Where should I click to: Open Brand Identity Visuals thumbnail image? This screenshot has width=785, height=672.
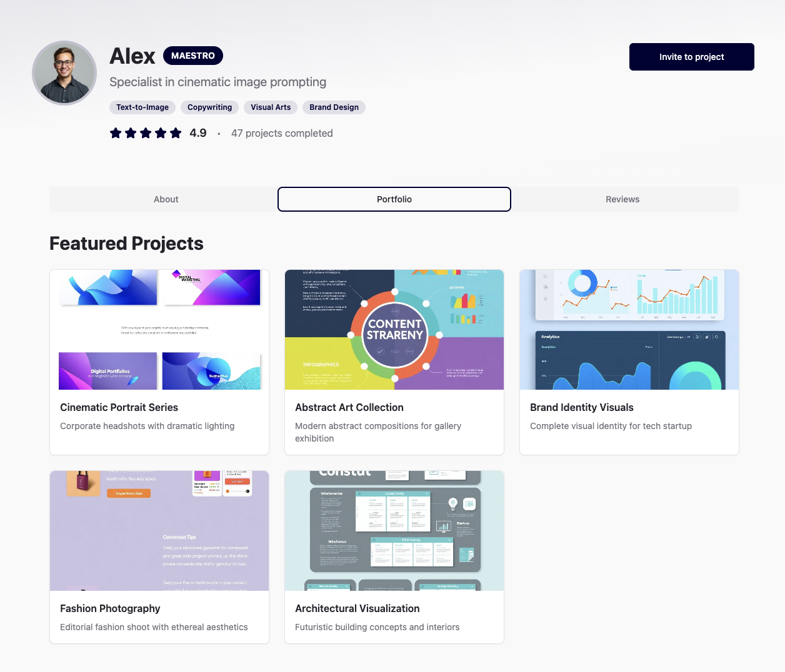click(x=629, y=330)
